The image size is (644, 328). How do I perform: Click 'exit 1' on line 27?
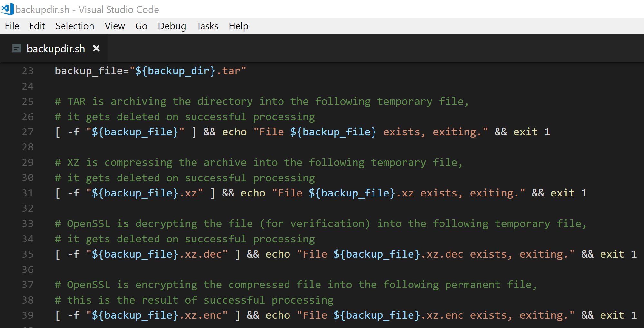(x=532, y=132)
